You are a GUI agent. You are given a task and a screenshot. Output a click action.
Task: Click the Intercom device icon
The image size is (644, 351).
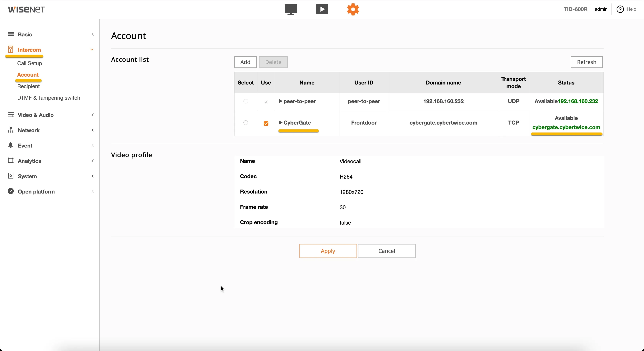[11, 49]
